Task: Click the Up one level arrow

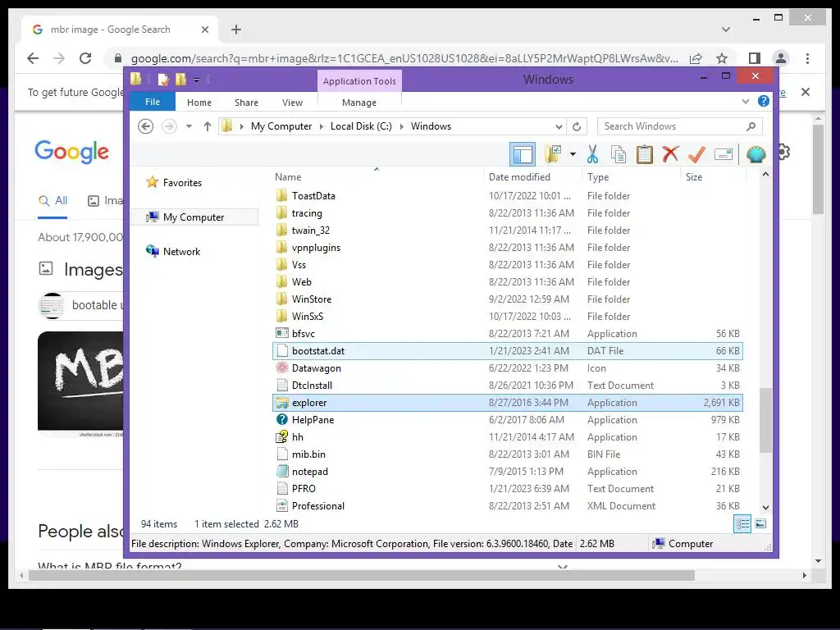Action: (x=208, y=126)
